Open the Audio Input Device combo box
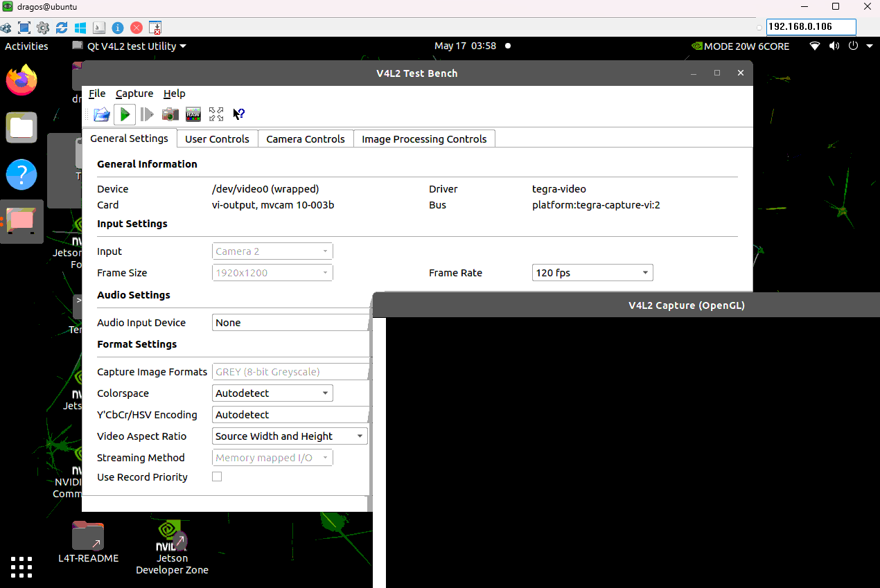 pos(291,323)
